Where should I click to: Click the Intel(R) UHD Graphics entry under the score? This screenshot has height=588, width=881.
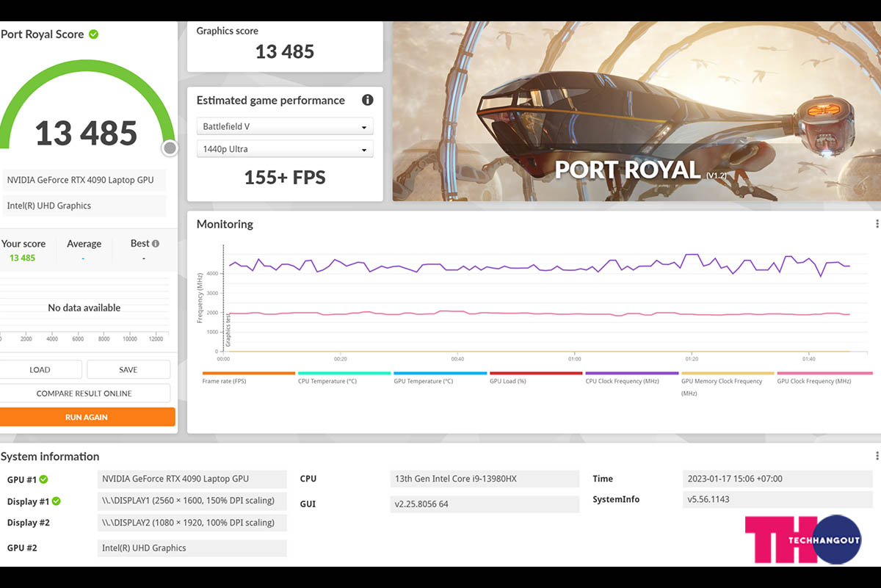click(83, 206)
